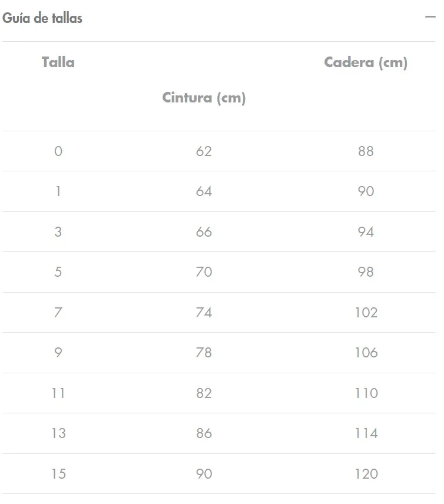Click size 5 in the Talla column

point(58,272)
